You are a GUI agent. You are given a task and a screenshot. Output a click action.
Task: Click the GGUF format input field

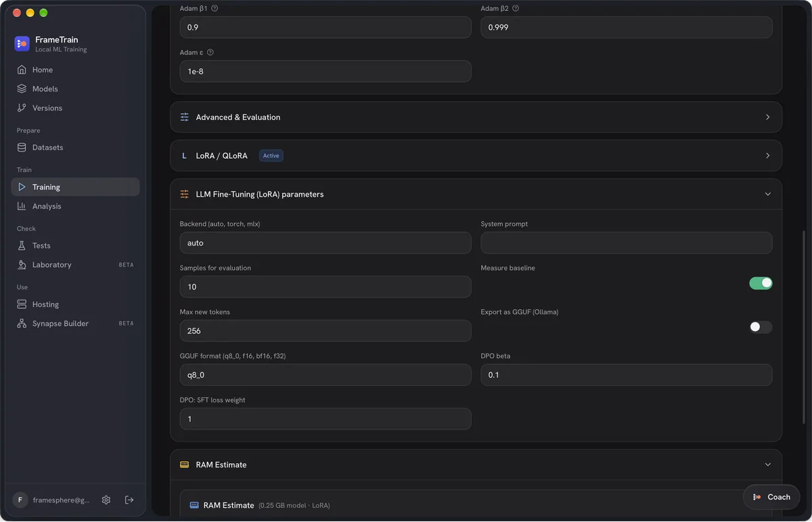coord(325,375)
